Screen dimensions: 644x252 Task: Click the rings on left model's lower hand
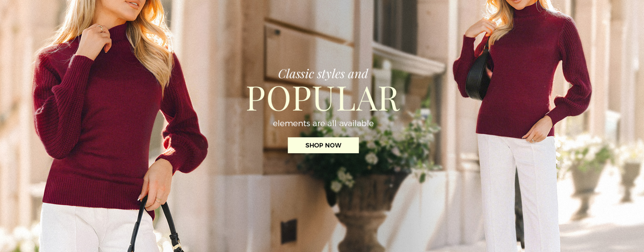(158, 200)
